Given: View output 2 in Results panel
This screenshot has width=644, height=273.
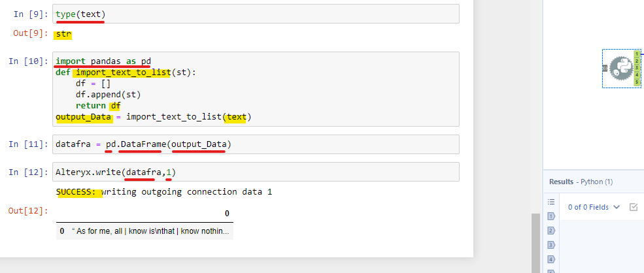Looking at the screenshot, I should 551,230.
